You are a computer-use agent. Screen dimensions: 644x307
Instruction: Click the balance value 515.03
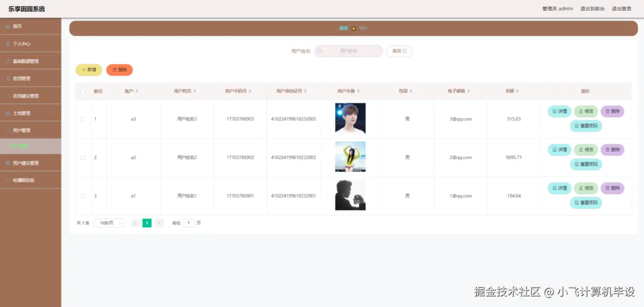click(x=514, y=119)
